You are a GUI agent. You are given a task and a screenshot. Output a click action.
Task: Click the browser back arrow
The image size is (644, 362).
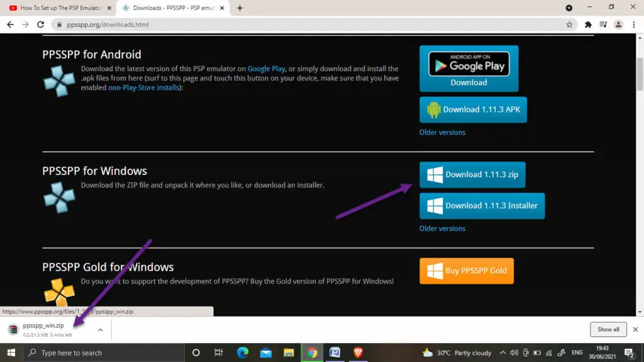pos(10,25)
